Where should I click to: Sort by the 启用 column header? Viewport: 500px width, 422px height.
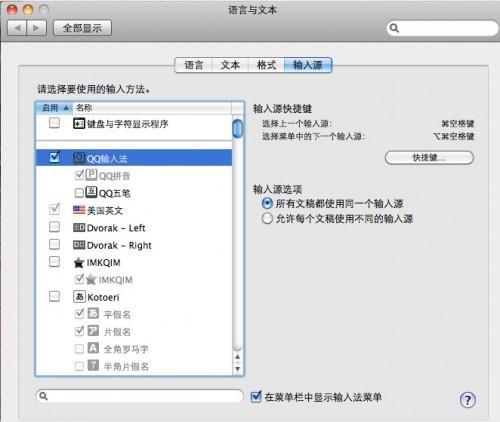coord(54,108)
